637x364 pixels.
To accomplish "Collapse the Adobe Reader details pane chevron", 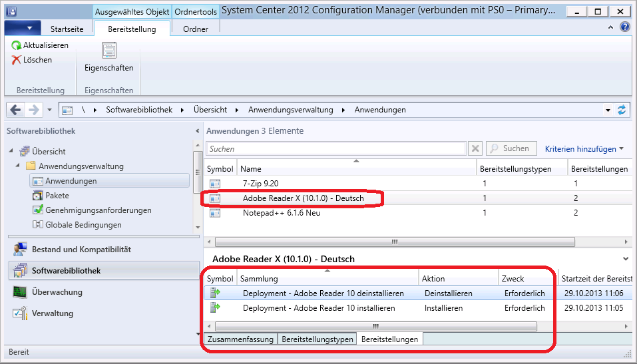I will [625, 259].
